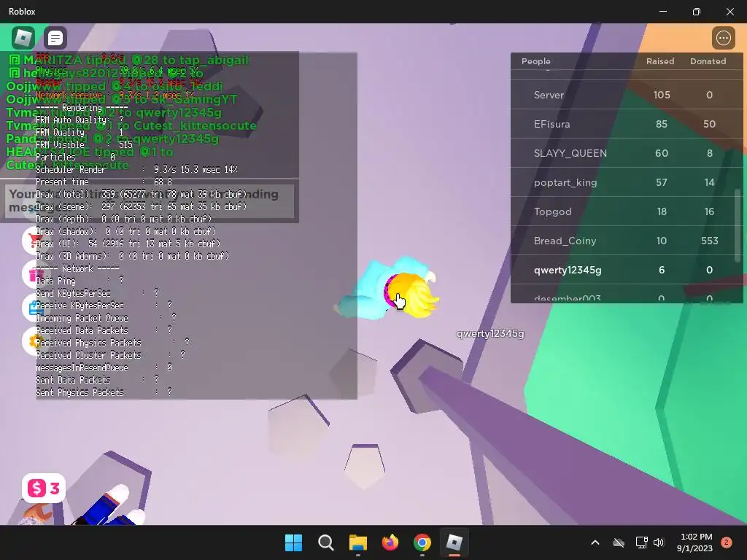Click the Raised column header
Screen dimensions: 747x560
660,61
